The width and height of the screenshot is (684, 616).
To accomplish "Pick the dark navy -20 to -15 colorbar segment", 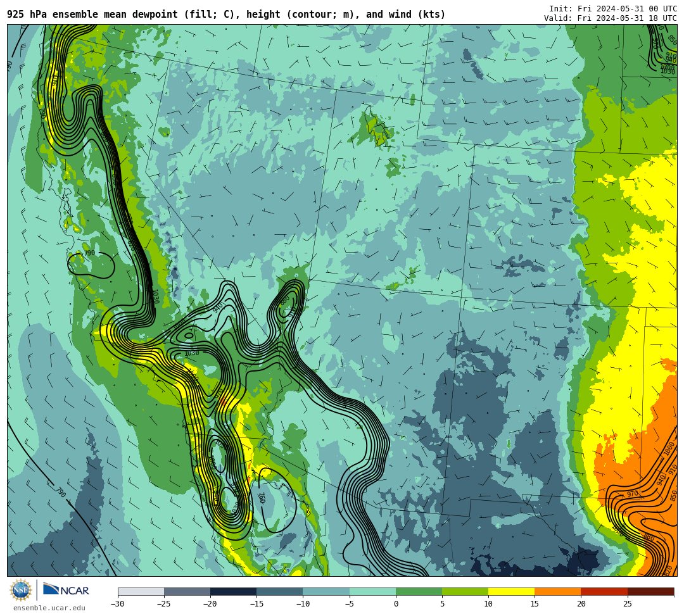I will (x=233, y=591).
